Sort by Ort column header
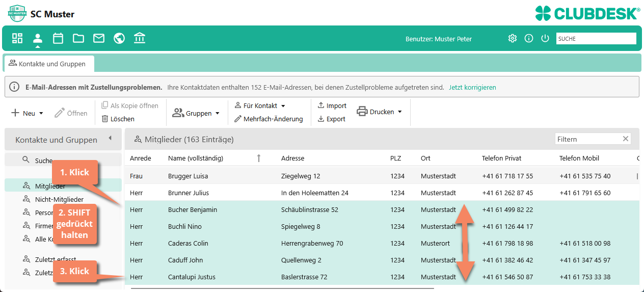644x292 pixels. [x=425, y=158]
